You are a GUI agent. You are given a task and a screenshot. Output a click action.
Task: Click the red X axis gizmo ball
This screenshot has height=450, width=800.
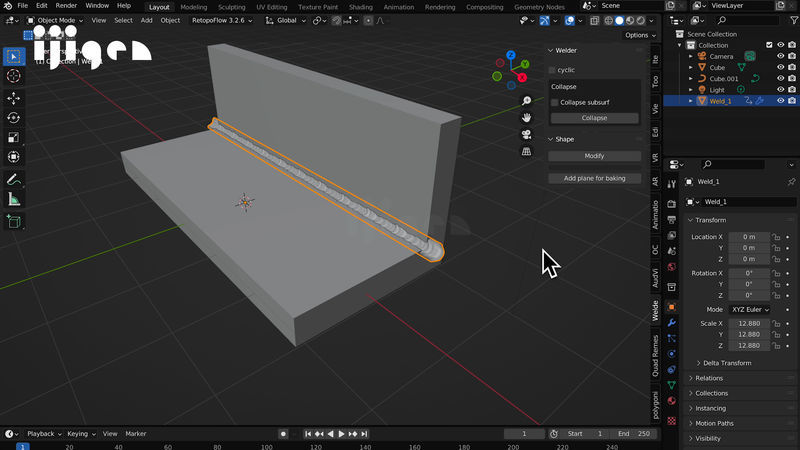coord(522,78)
